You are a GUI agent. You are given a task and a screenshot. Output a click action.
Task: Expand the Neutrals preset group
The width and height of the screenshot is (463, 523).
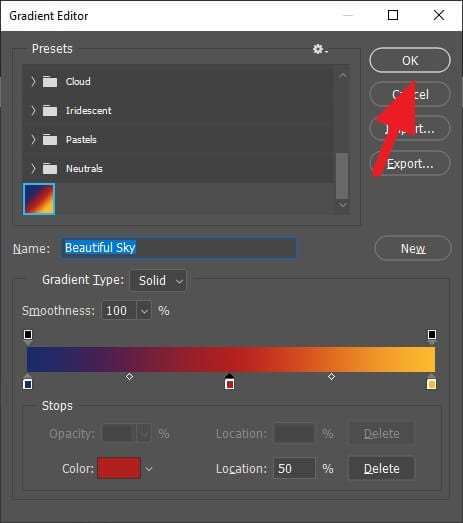click(x=33, y=168)
